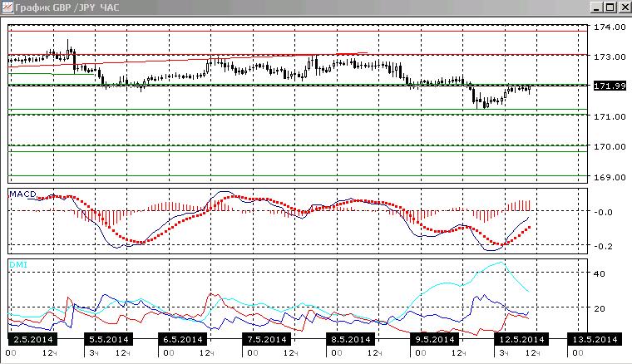Select the MACD indicator label
632x364 pixels.
[x=22, y=194]
